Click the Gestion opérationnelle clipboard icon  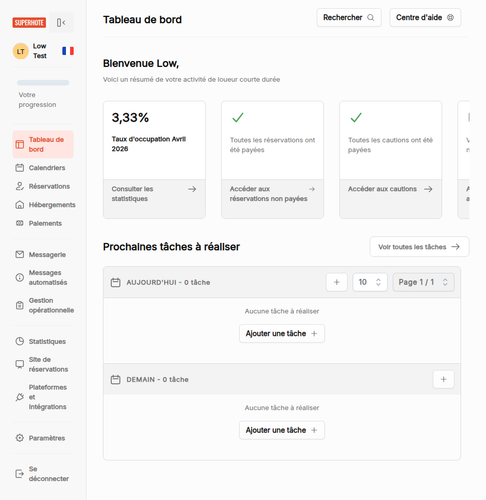20,305
